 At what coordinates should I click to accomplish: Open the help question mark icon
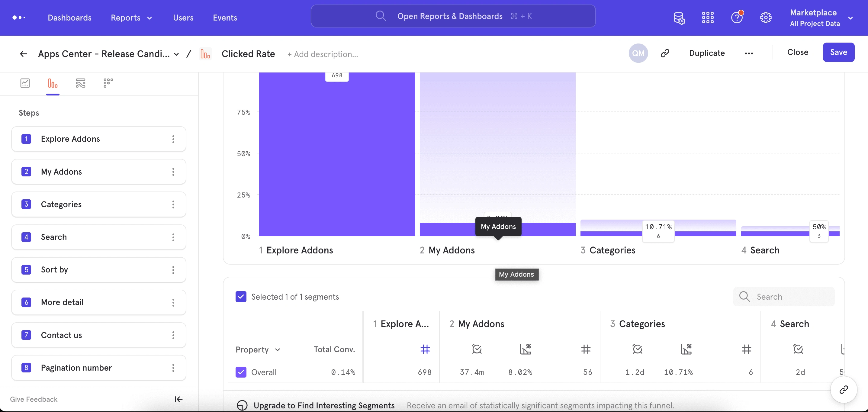click(x=737, y=17)
